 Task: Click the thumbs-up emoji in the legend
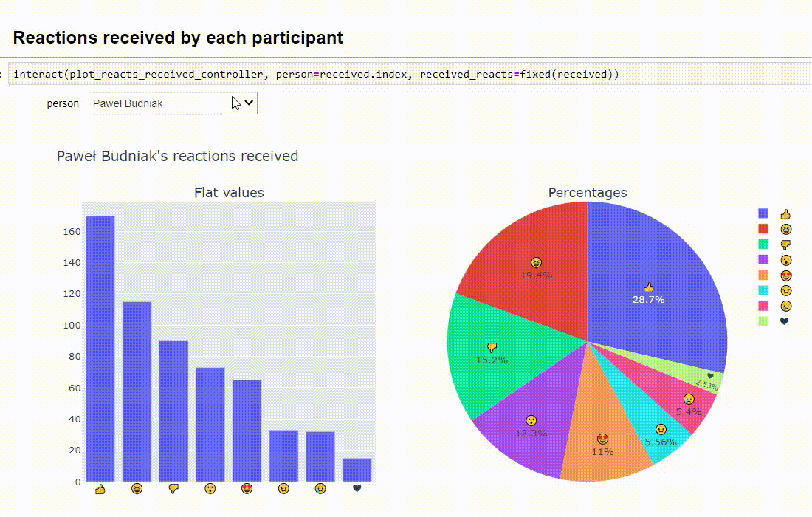(x=784, y=214)
